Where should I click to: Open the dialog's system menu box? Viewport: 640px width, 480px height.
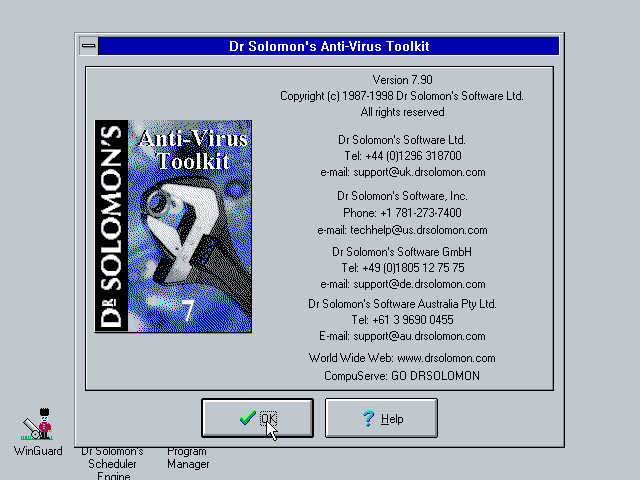pyautogui.click(x=89, y=46)
